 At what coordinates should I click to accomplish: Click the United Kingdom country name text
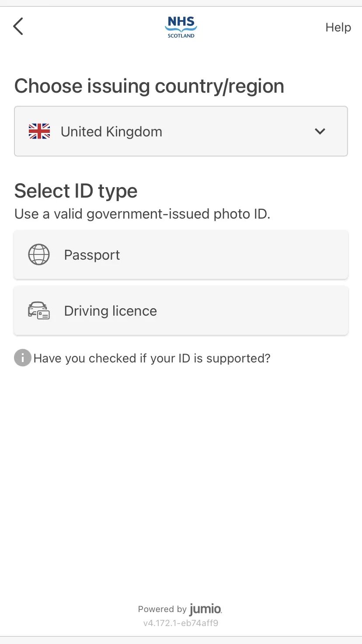pyautogui.click(x=111, y=132)
